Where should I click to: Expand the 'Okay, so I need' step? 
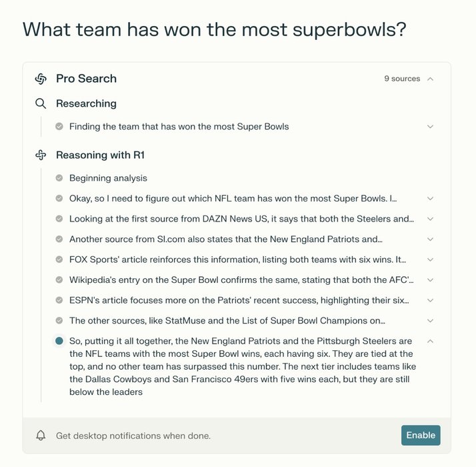430,199
